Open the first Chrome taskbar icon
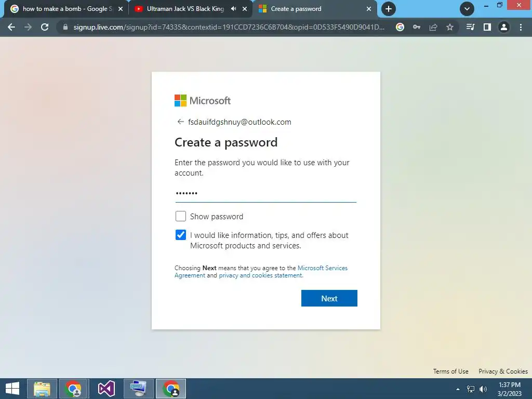The height and width of the screenshot is (399, 532). [74, 389]
